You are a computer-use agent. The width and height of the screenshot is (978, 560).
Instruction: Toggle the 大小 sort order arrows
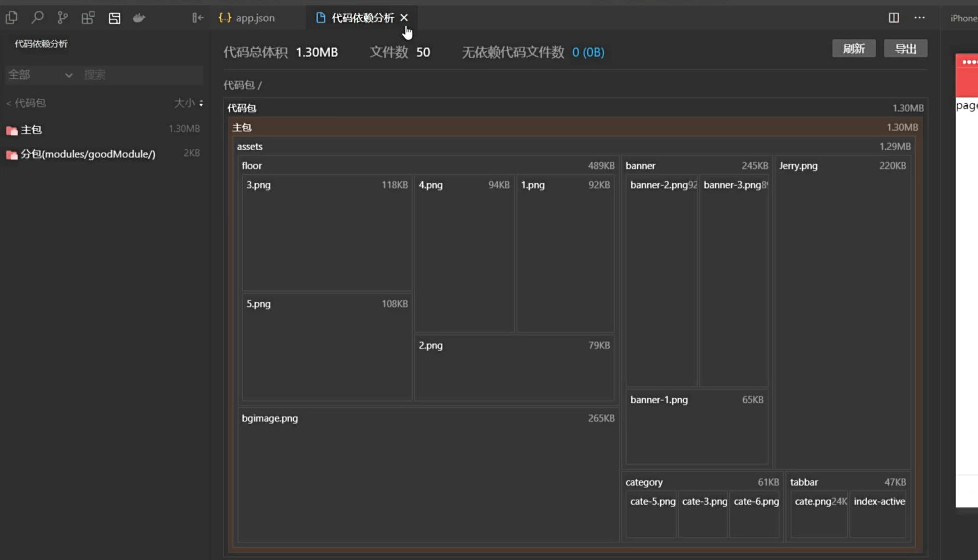[x=201, y=103]
